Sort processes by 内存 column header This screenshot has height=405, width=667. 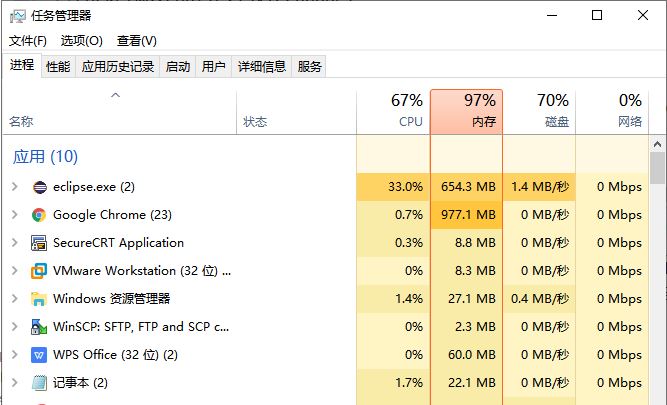click(467, 112)
